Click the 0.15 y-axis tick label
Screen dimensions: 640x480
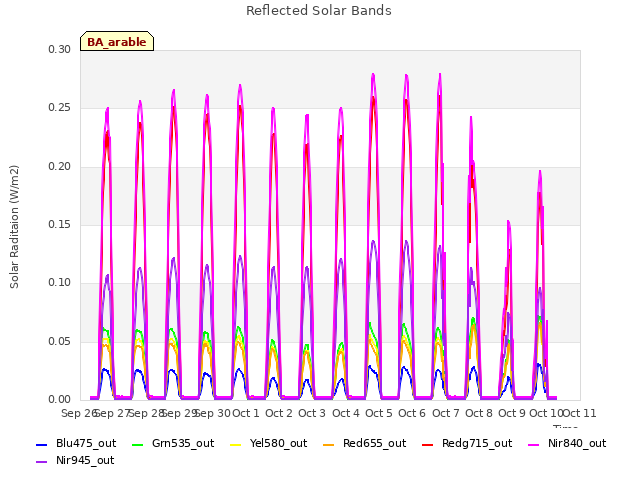click(x=60, y=224)
